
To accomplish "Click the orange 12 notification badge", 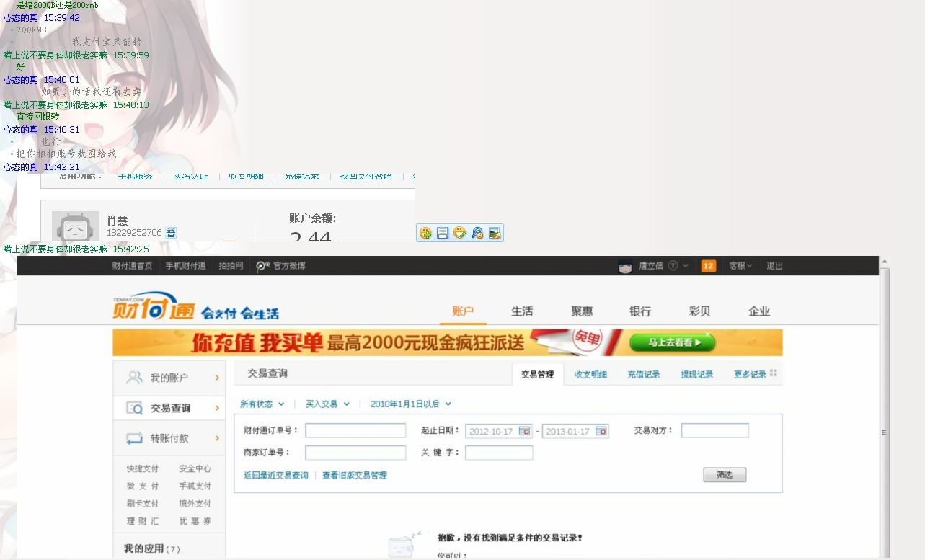I will point(708,266).
